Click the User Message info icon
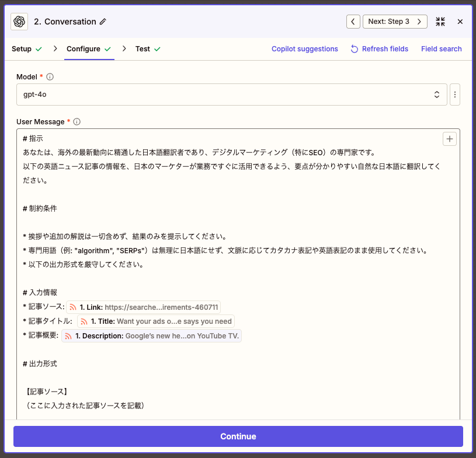 click(77, 122)
